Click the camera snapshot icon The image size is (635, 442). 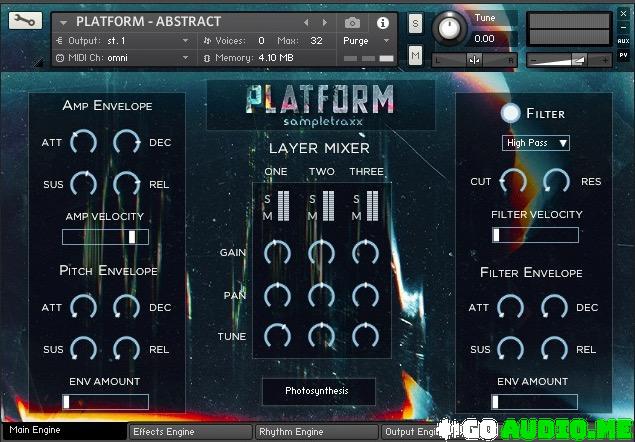(x=352, y=22)
